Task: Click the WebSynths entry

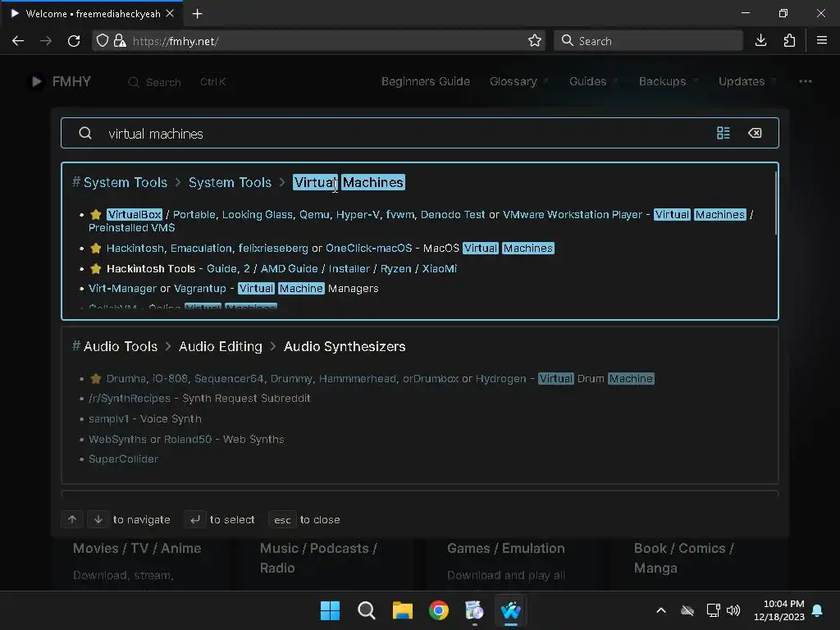Action: point(117,439)
